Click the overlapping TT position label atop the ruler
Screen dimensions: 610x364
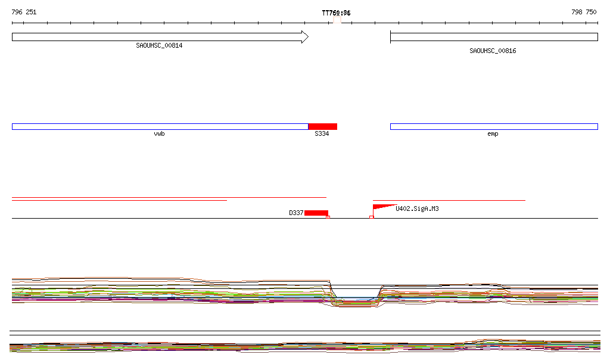[336, 13]
